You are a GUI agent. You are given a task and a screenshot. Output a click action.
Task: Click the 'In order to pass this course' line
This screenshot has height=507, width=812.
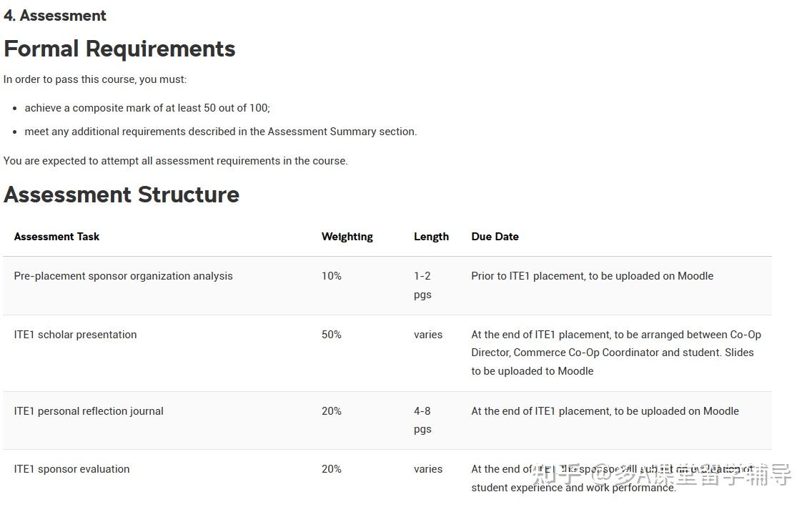[95, 79]
